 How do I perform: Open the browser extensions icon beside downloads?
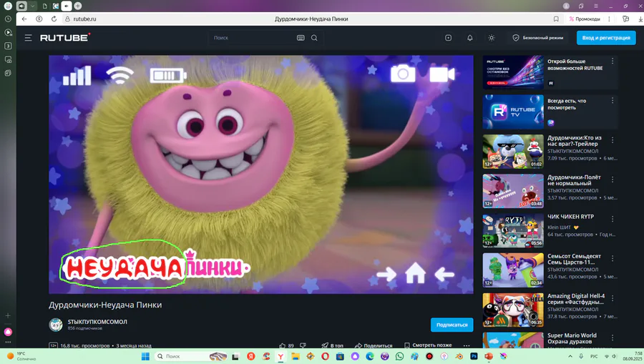tap(625, 19)
